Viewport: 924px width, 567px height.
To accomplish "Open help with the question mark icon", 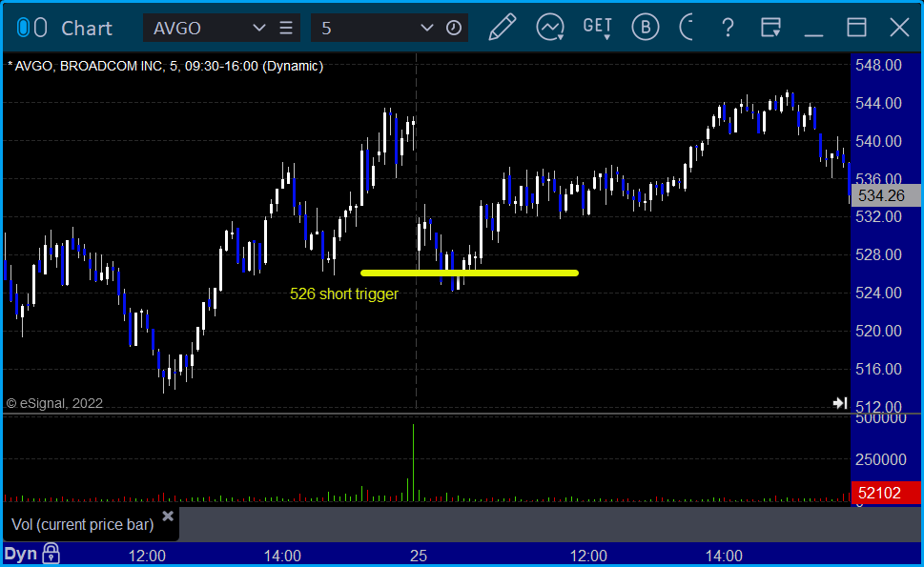I will point(728,28).
